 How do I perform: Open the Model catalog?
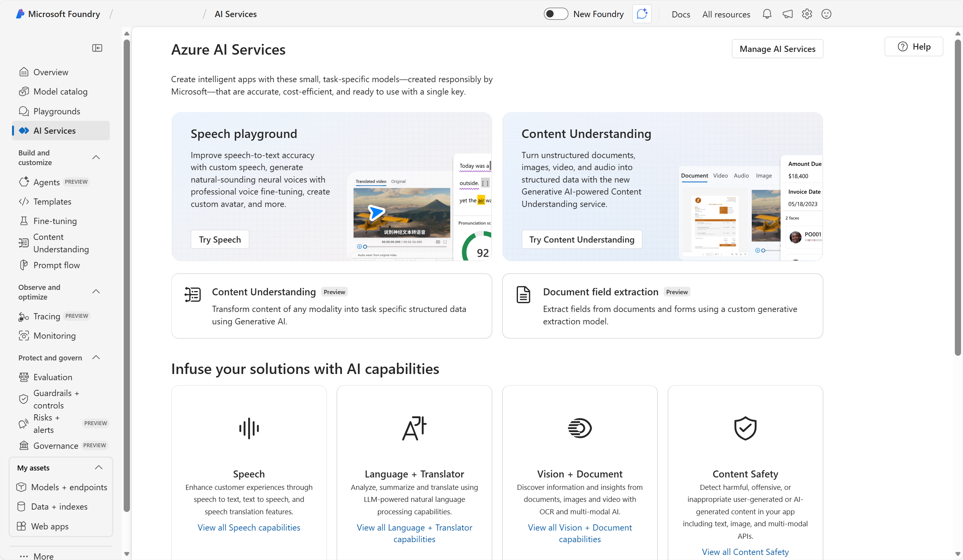coord(60,91)
